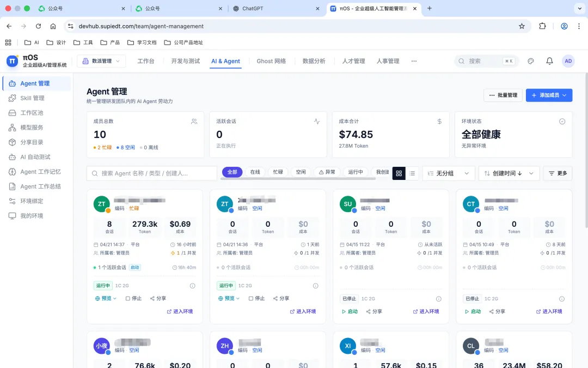
Task: Click the 活跃会话 activity icon
Action: point(317,121)
